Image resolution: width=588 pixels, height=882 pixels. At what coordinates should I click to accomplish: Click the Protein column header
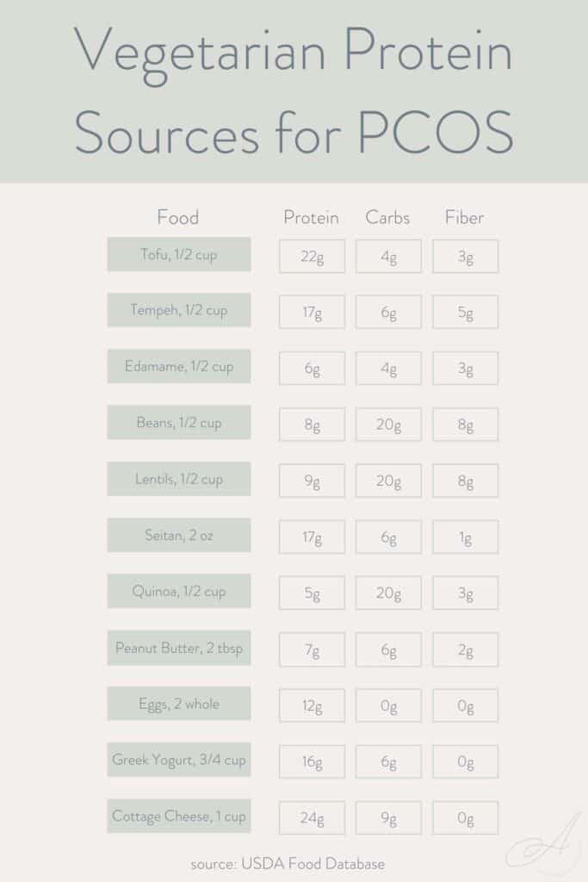[311, 217]
